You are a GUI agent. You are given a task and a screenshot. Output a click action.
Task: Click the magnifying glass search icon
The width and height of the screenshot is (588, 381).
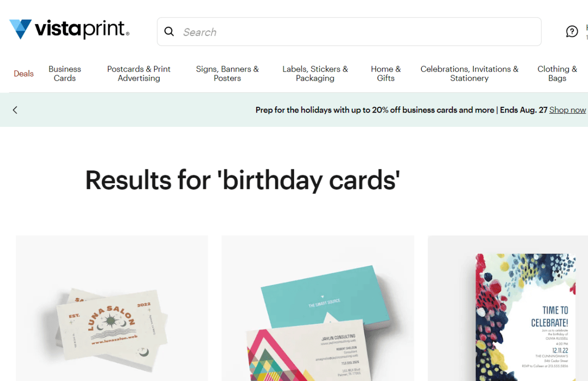[x=169, y=32]
